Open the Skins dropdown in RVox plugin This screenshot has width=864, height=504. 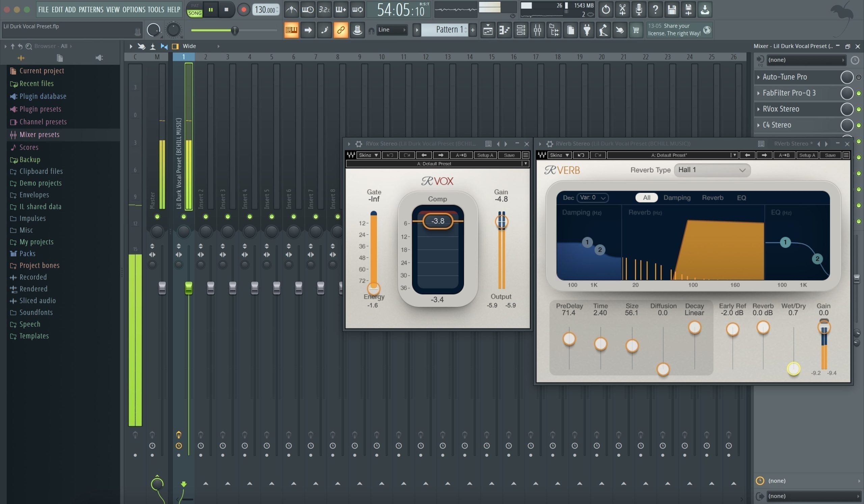coord(368,155)
